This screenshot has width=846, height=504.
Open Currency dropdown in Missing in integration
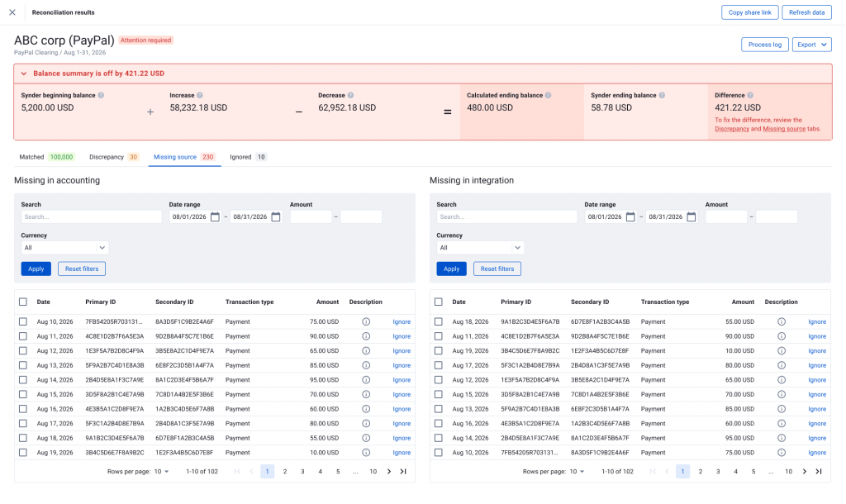[x=480, y=248]
